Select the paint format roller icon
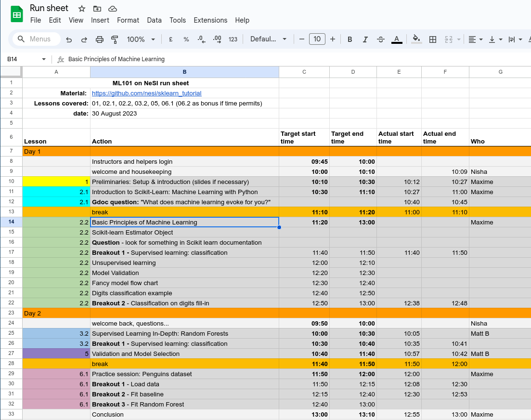This screenshot has width=531, height=420. point(115,39)
